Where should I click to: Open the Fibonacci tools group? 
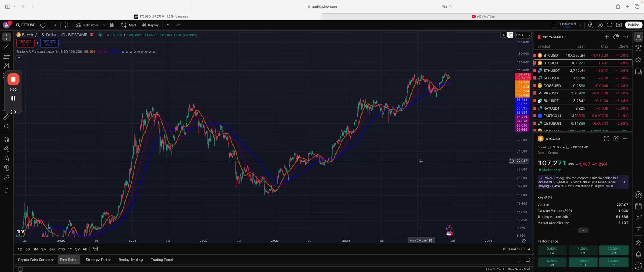pyautogui.click(x=6, y=56)
